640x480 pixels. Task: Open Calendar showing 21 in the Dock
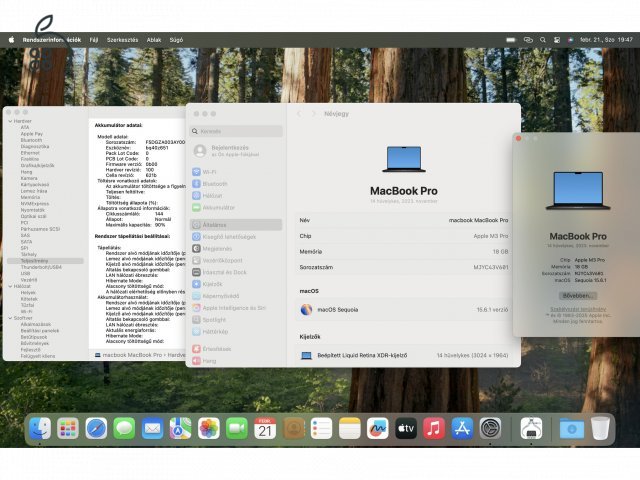(265, 429)
